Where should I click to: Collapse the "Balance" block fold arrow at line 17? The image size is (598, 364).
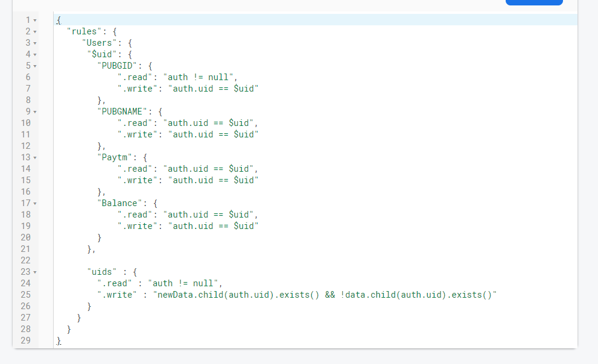point(35,203)
